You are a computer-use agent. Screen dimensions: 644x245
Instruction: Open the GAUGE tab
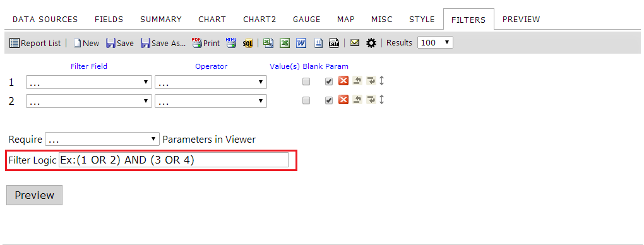pyautogui.click(x=307, y=20)
